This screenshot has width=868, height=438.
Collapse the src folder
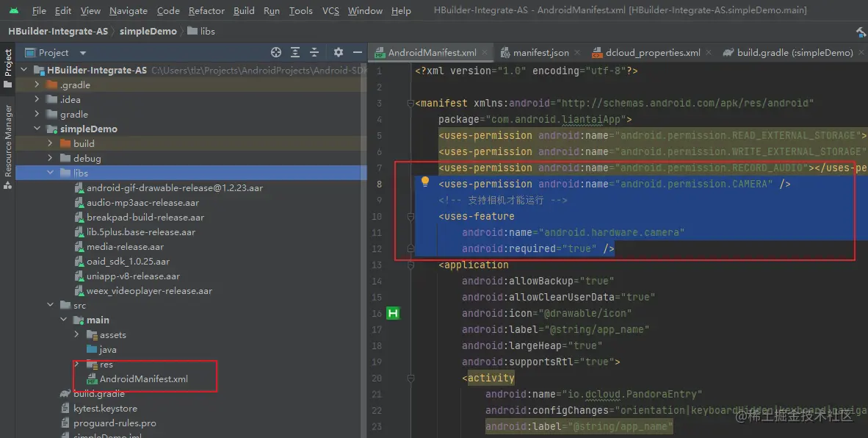[51, 305]
